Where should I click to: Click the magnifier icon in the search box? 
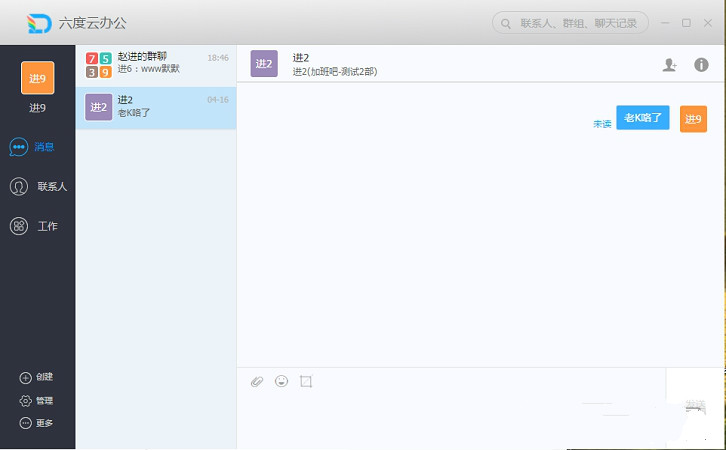pyautogui.click(x=506, y=24)
